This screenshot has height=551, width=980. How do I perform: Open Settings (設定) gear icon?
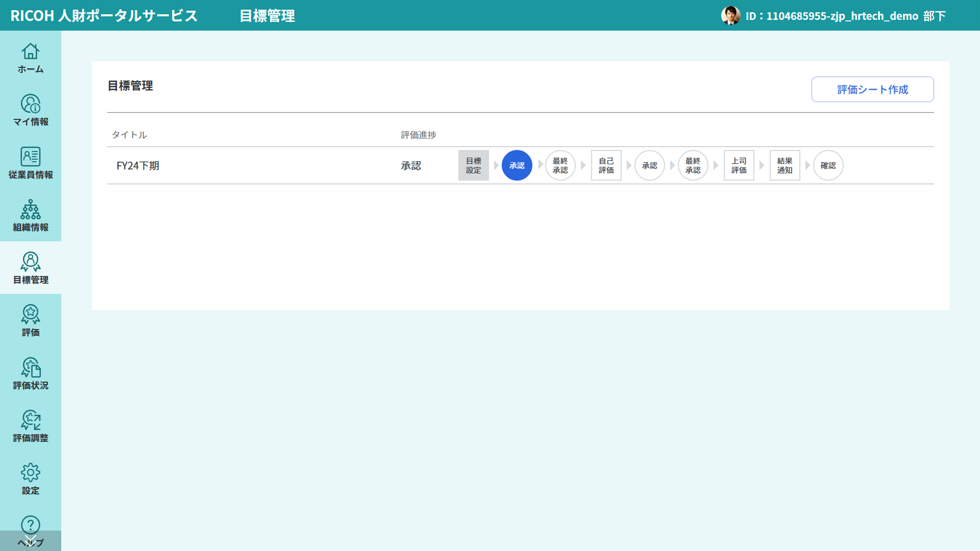click(x=30, y=473)
